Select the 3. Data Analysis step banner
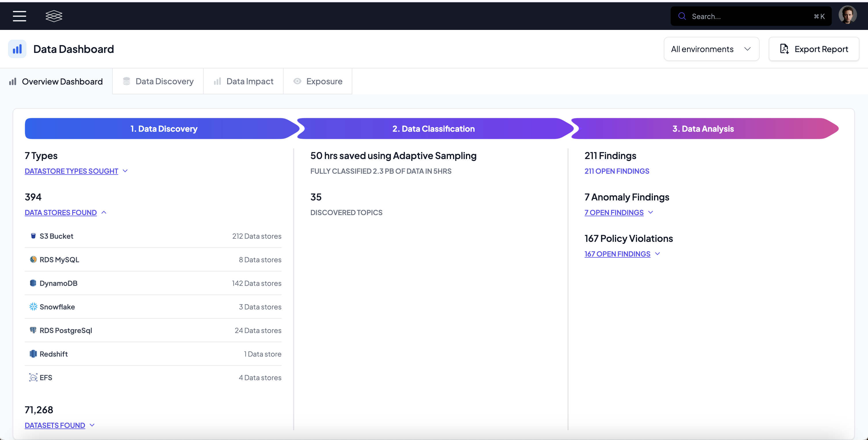The height and width of the screenshot is (440, 868). pyautogui.click(x=704, y=129)
